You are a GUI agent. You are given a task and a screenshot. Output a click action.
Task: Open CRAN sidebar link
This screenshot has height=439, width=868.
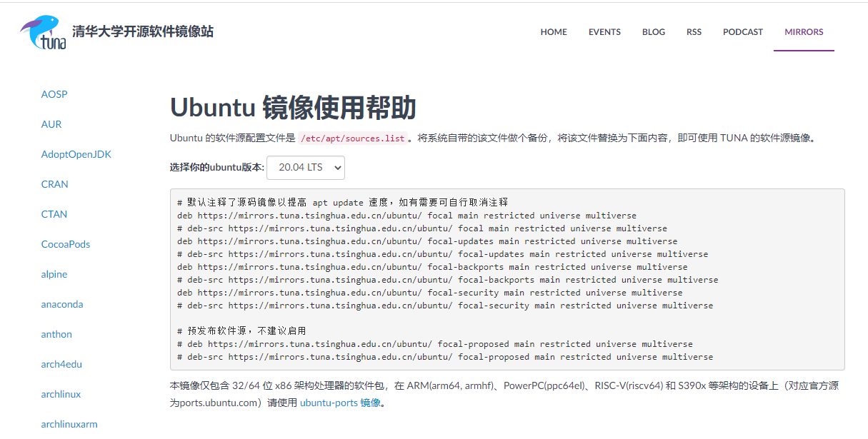pos(55,184)
